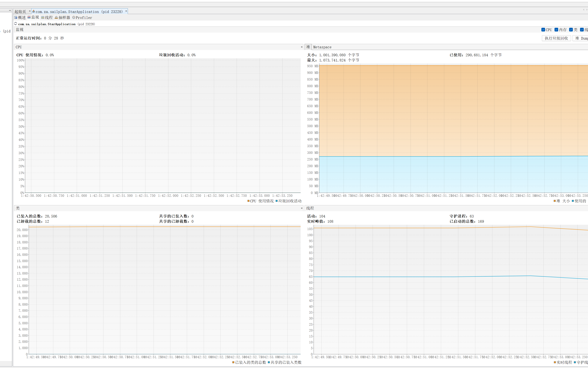Open the 概述 overview tab icon
588x368 pixels.
click(x=16, y=18)
